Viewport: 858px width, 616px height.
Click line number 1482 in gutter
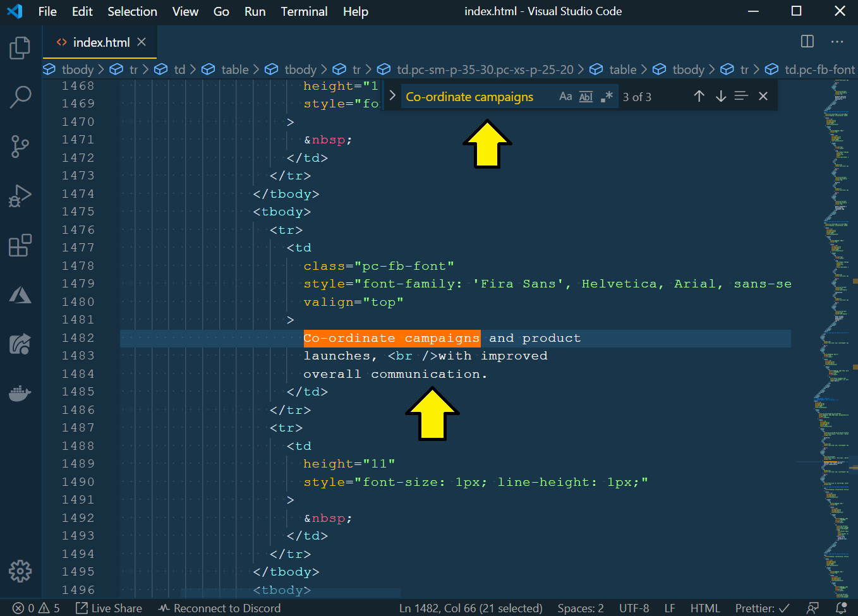pyautogui.click(x=78, y=338)
